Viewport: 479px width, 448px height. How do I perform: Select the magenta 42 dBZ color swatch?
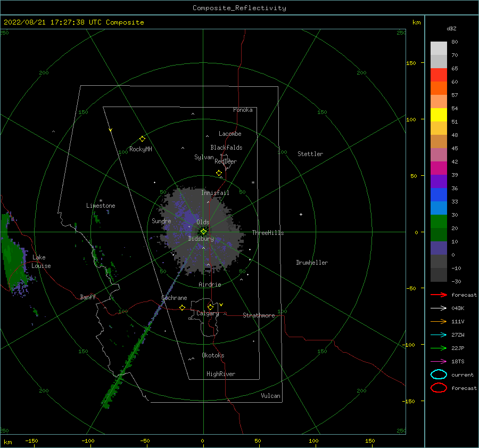pos(439,168)
